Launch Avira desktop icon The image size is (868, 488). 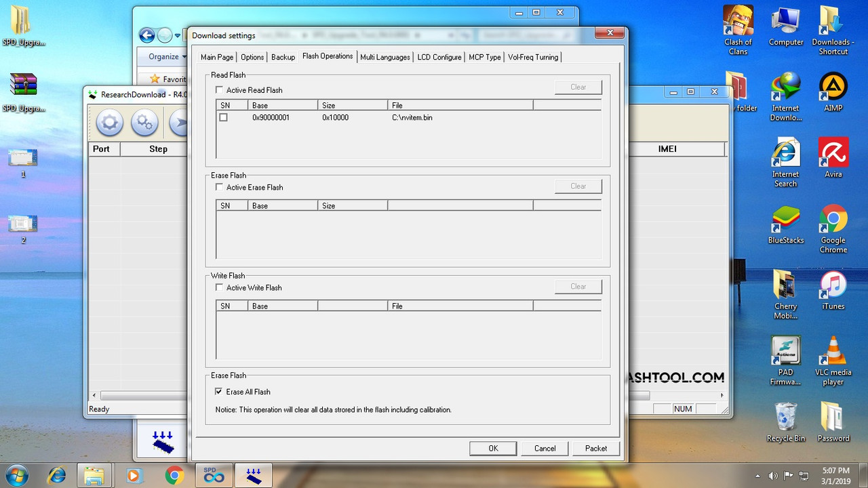tap(833, 158)
